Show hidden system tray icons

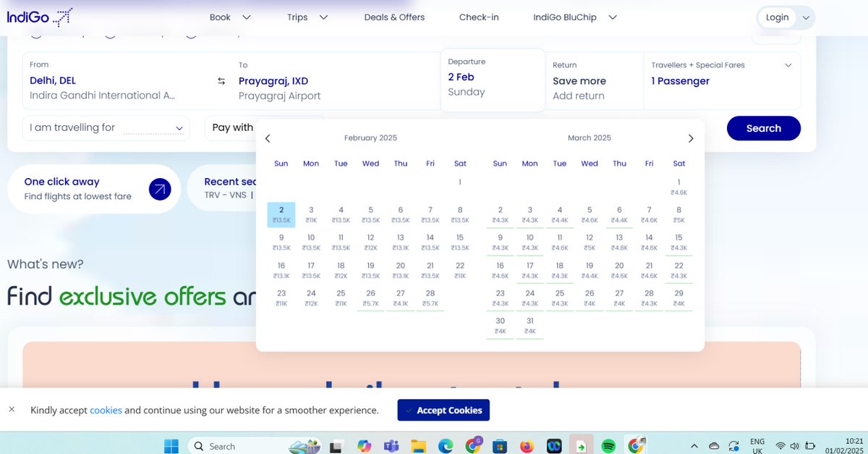click(x=694, y=446)
